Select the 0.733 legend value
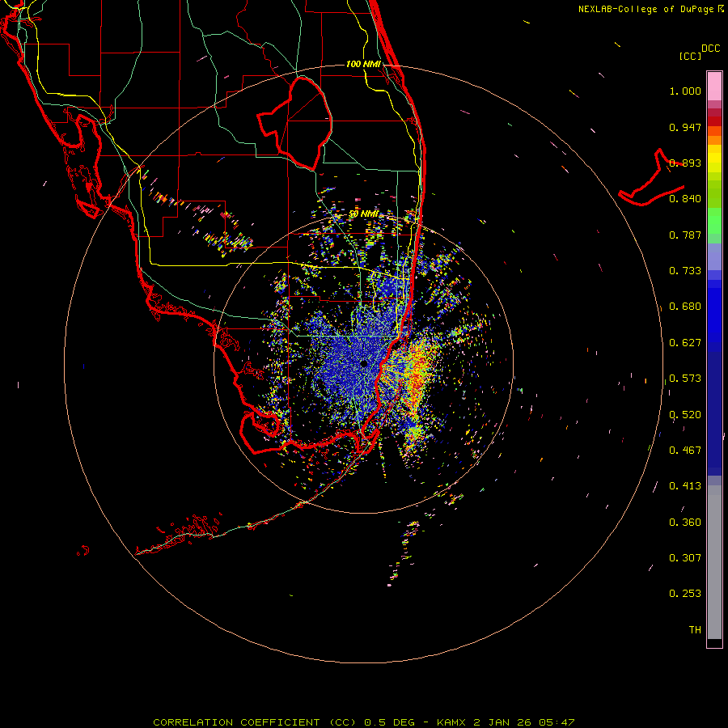The height and width of the screenshot is (728, 728). point(685,270)
